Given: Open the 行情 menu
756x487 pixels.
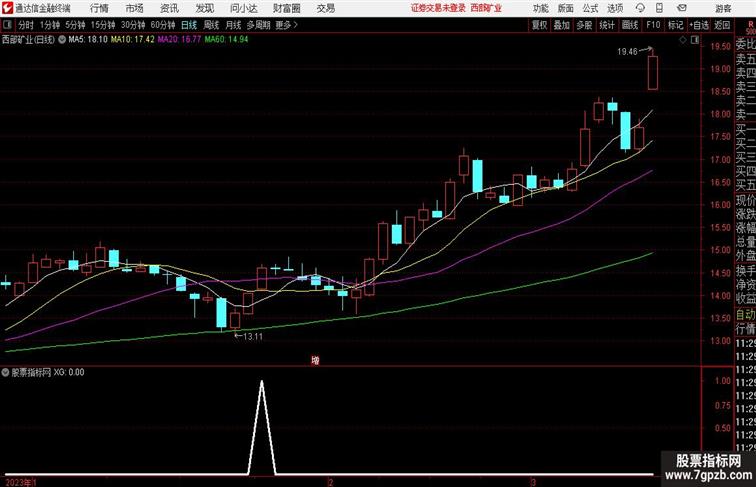Looking at the screenshot, I should 99,8.
